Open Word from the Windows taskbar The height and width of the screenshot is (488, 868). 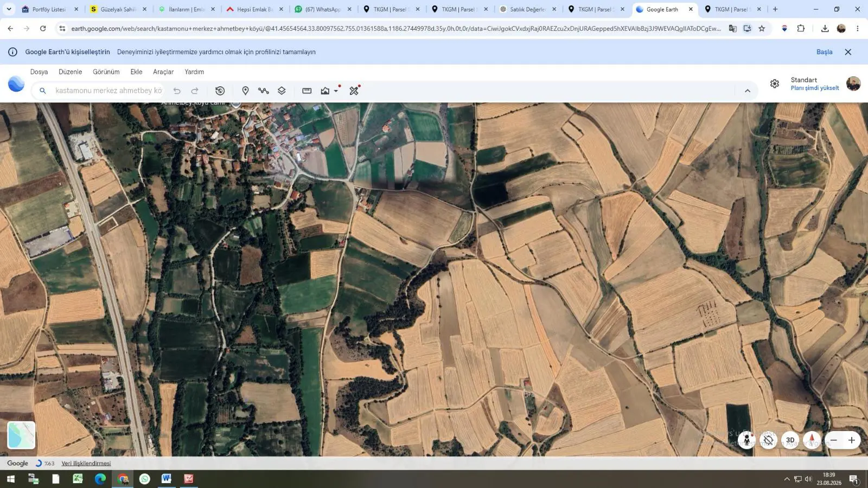click(166, 479)
